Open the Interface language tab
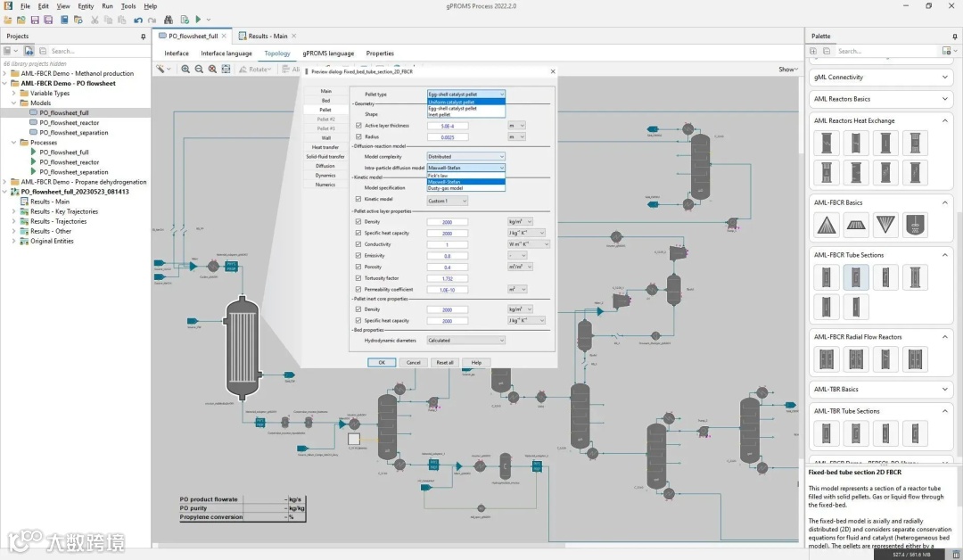Image resolution: width=963 pixels, height=560 pixels. pyautogui.click(x=226, y=54)
